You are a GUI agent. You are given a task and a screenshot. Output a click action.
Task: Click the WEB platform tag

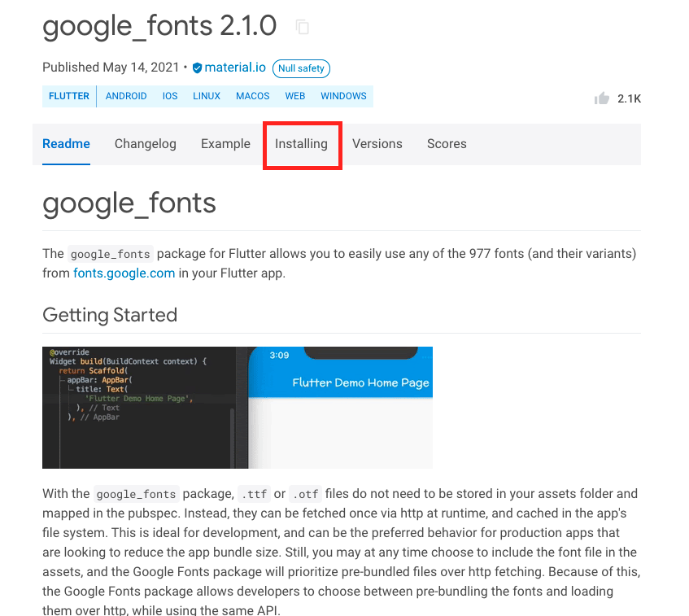294,96
